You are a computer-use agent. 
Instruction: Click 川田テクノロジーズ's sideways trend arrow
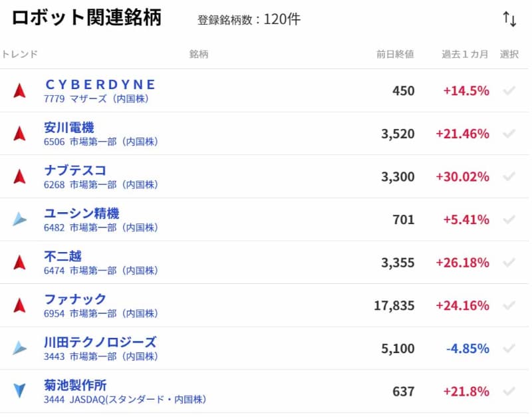coord(20,348)
